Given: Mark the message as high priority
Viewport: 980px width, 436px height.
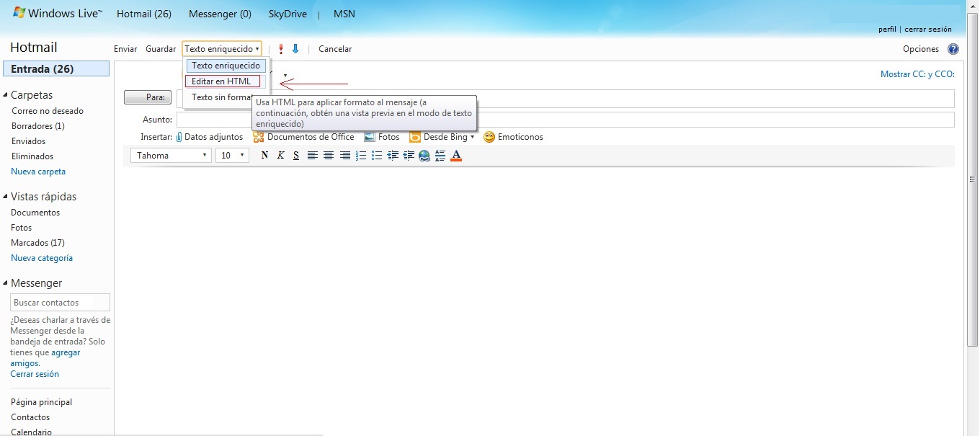Looking at the screenshot, I should [281, 49].
